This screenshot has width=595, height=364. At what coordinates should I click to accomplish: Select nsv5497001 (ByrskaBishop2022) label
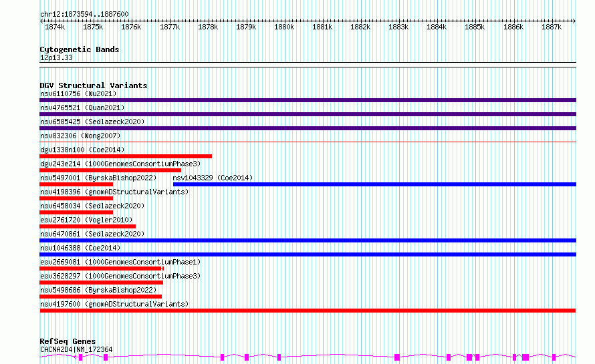tap(98, 178)
